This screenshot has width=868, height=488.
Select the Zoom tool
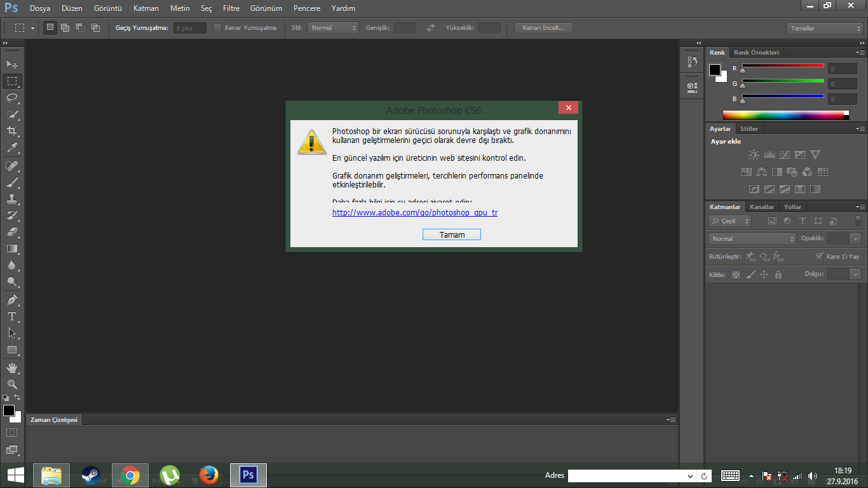point(12,384)
